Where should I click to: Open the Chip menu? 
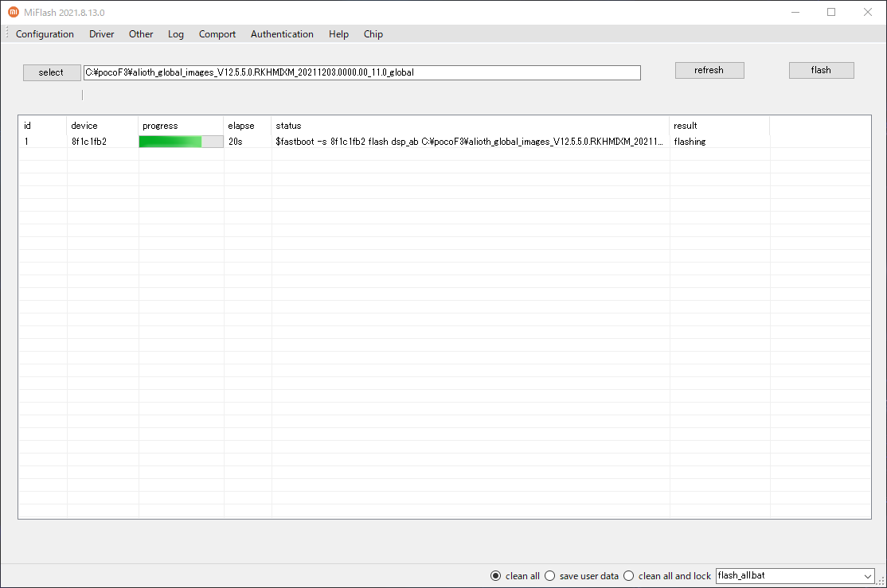click(x=373, y=34)
